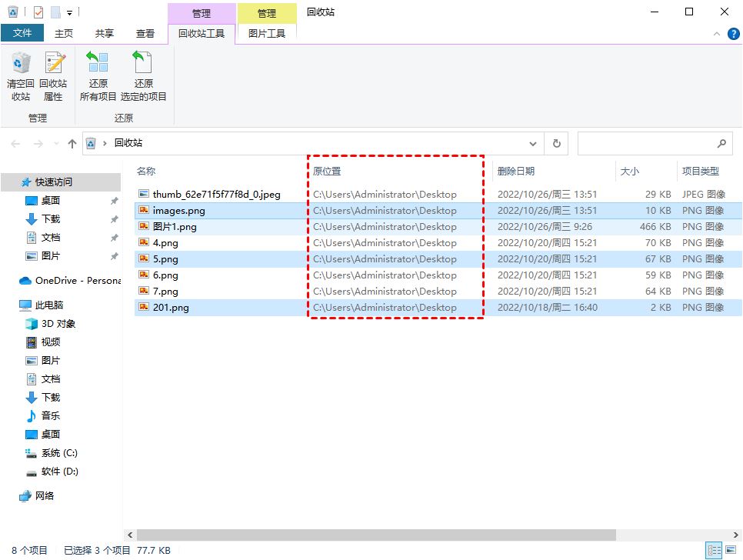Switch to large icons view in status bar

(x=731, y=551)
